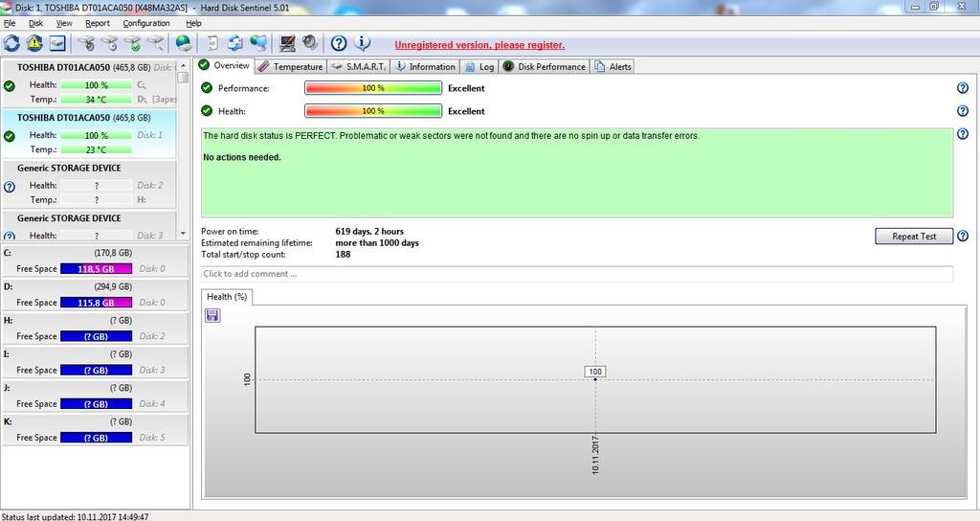
Task: Select the J: partition row
Action: 95,396
